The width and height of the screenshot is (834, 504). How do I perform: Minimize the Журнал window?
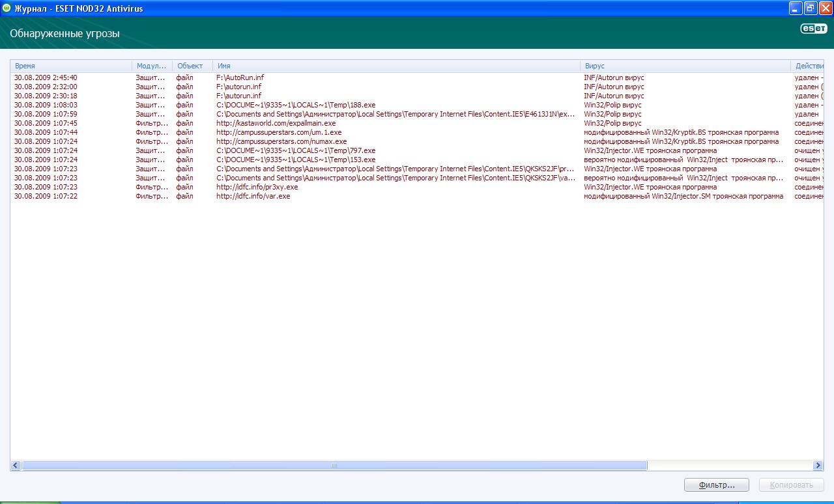point(796,8)
